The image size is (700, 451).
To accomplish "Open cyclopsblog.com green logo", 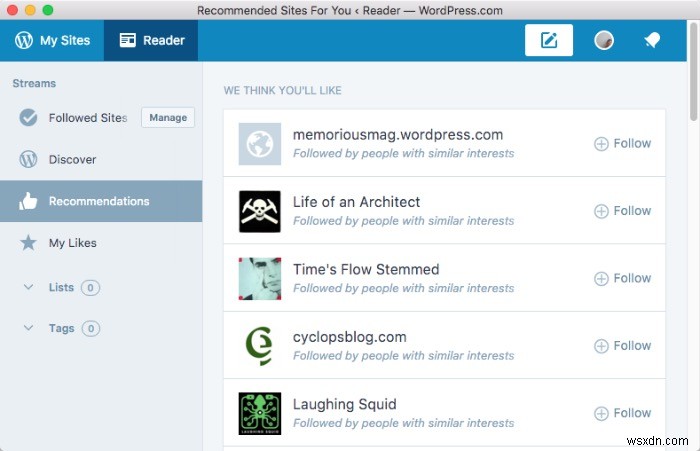I will (260, 346).
